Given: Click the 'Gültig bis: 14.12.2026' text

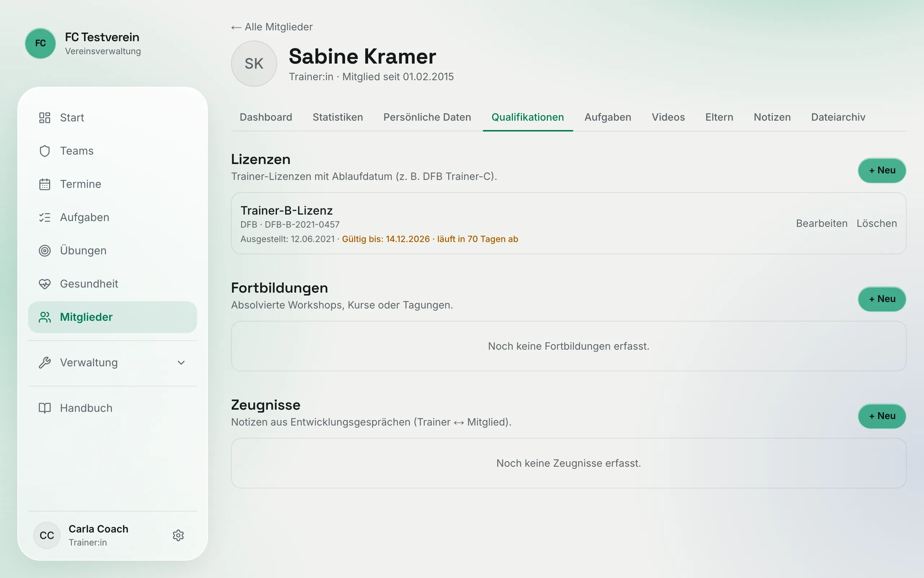Looking at the screenshot, I should [385, 239].
